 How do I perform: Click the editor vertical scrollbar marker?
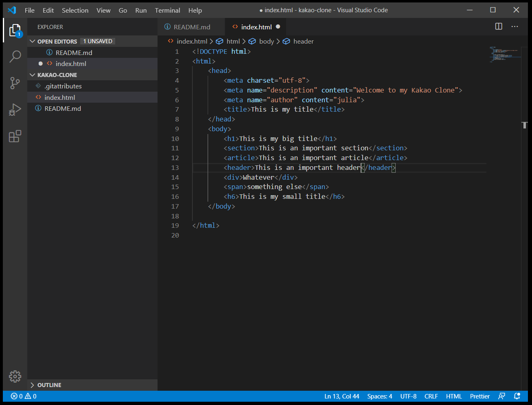click(x=525, y=125)
